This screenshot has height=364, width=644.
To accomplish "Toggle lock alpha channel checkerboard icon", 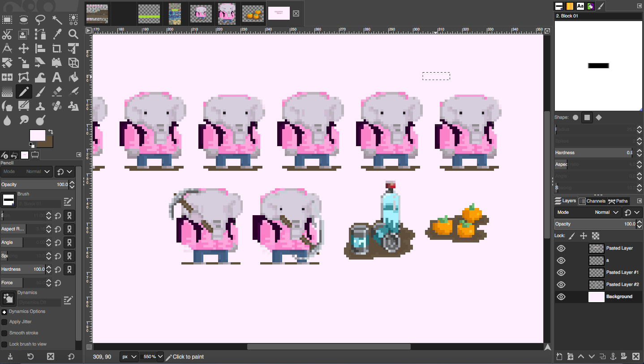I will click(x=596, y=236).
